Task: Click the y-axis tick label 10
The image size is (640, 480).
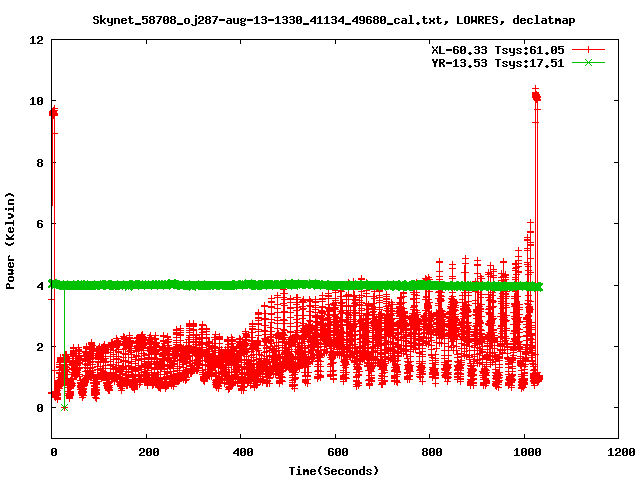Action: [36, 101]
